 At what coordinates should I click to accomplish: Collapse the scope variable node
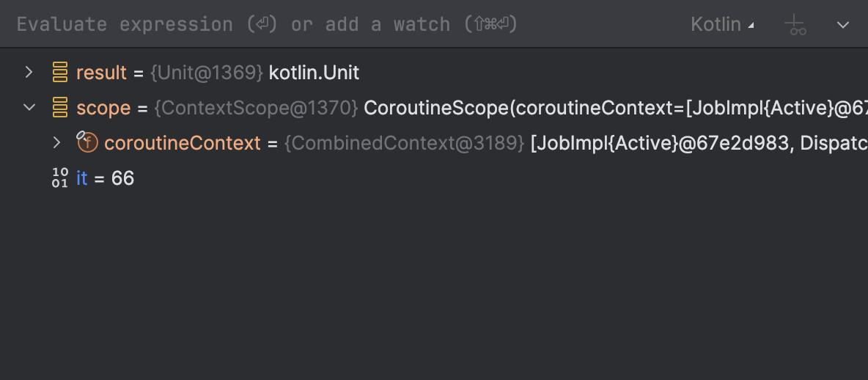tap(29, 107)
